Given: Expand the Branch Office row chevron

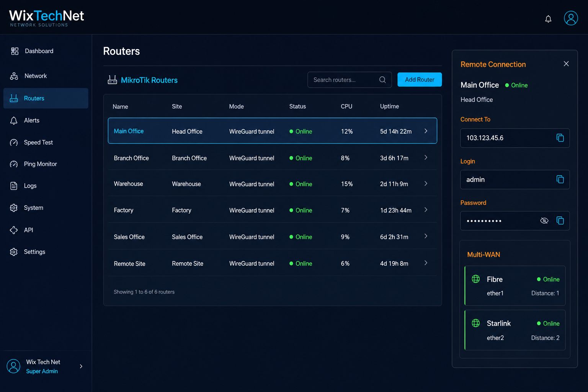Looking at the screenshot, I should pos(426,157).
